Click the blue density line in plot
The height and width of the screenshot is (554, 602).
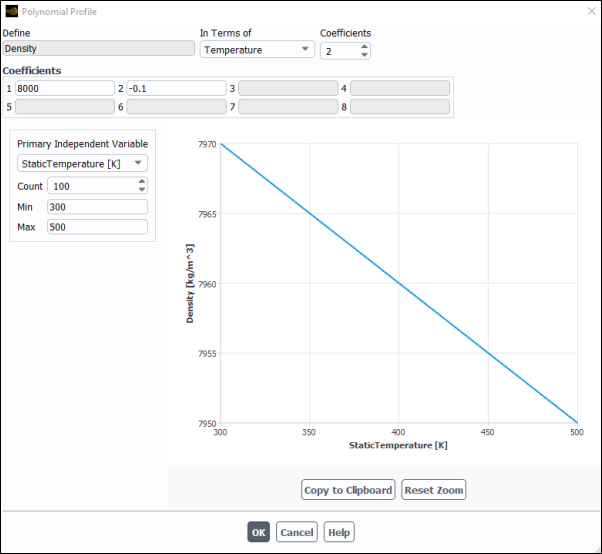click(x=400, y=283)
